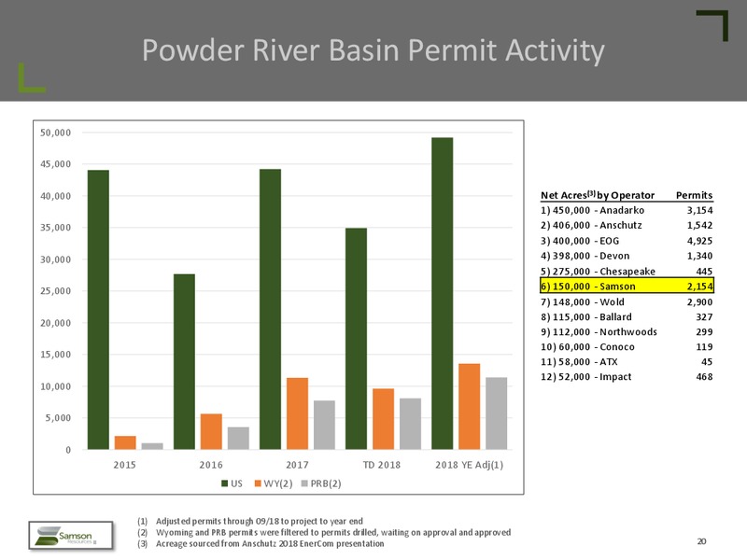This screenshot has width=747, height=560.
Task: Click the slide title Powder River Basin Permit Activity
Action: pyautogui.click(x=373, y=50)
